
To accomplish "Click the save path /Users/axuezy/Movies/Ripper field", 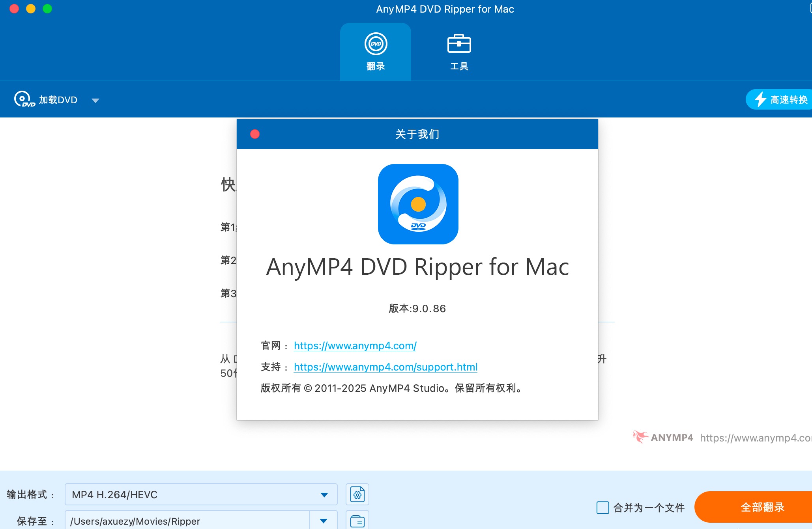I will 187,520.
